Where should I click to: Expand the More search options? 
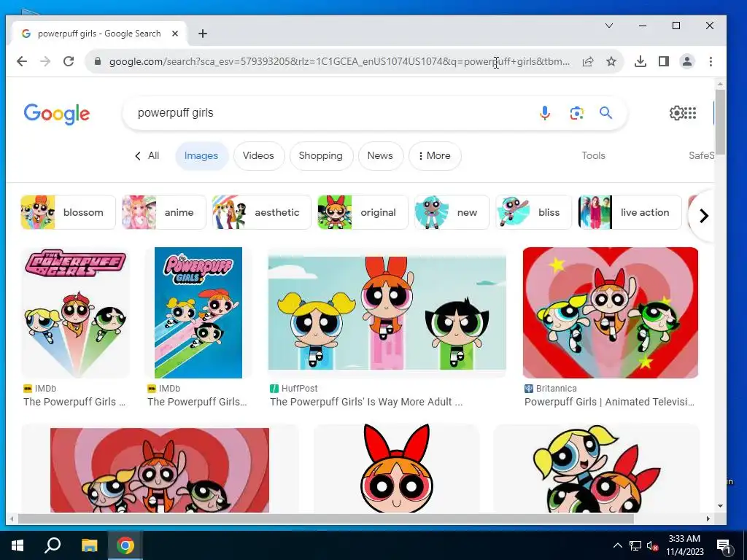point(435,156)
